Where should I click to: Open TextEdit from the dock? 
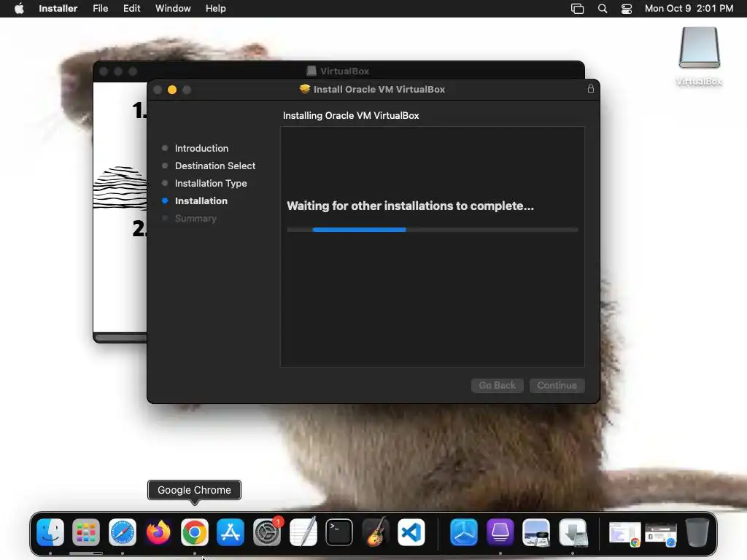(x=303, y=532)
